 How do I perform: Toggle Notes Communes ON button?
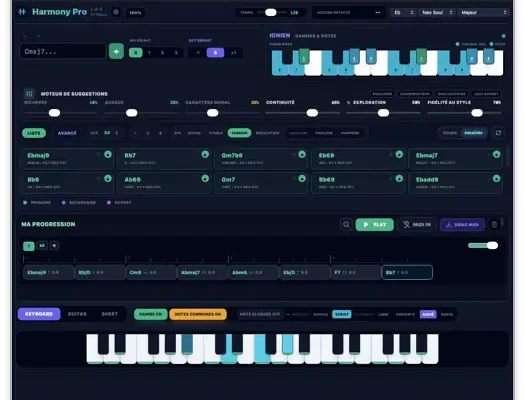pyautogui.click(x=198, y=314)
